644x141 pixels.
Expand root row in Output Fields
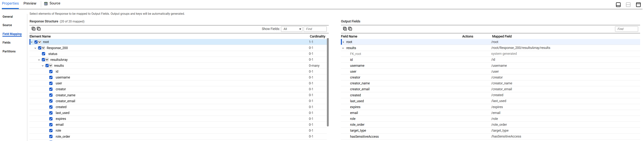[343, 42]
